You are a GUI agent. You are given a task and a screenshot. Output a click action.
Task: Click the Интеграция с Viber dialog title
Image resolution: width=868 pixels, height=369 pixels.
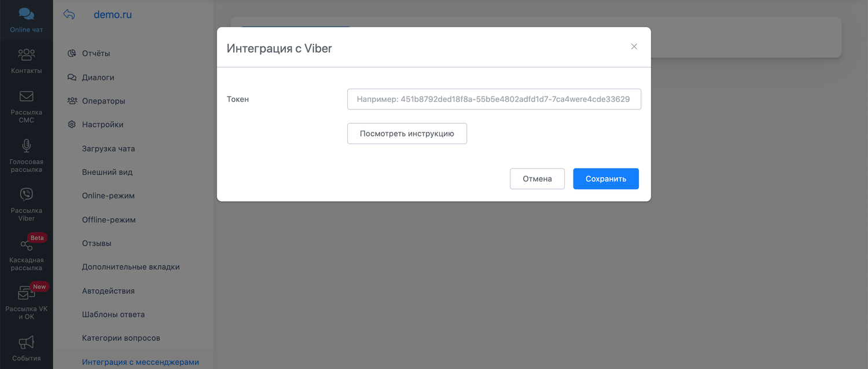pos(279,48)
